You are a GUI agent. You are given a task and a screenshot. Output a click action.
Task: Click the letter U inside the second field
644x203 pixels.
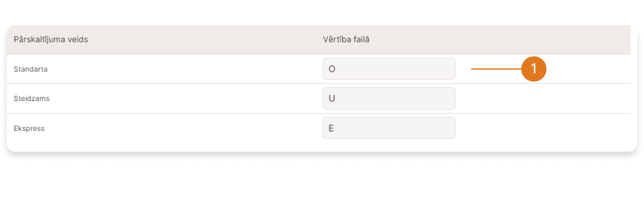331,99
